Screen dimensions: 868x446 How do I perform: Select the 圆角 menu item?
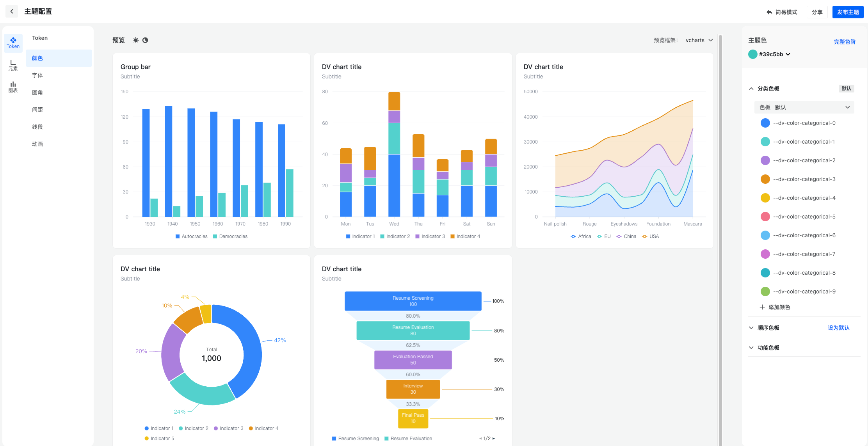(x=37, y=92)
